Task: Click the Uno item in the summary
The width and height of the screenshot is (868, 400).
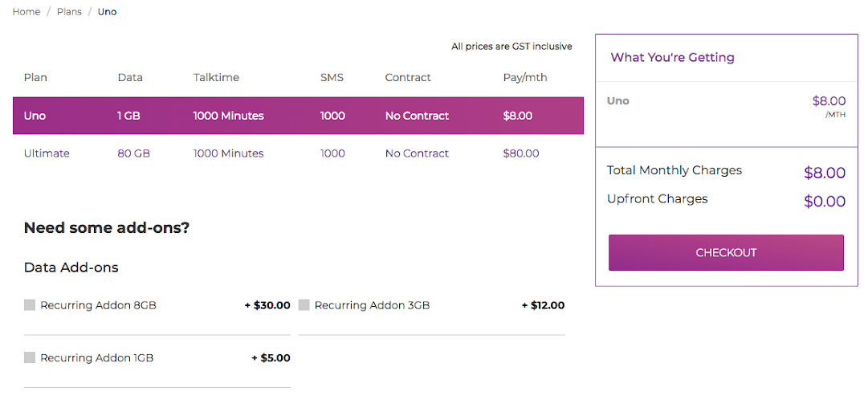Action: point(618,101)
